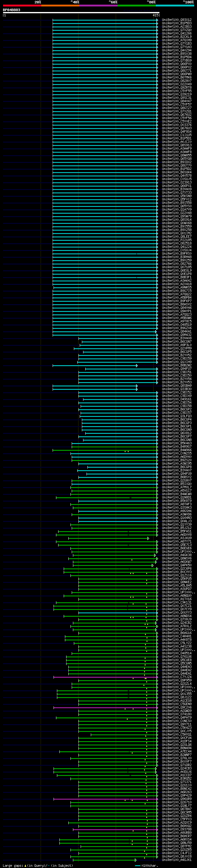This screenshot has width=197, height=868.
Task: Select label UniRef100_Q96UR9
Action: [177, 799]
